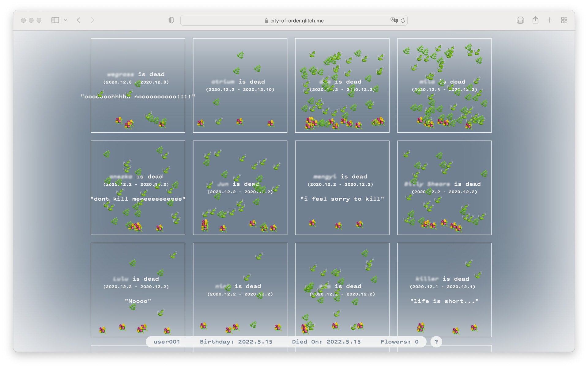Click the user001 label in status bar
Screen dimensions: 588x368
pyautogui.click(x=167, y=342)
